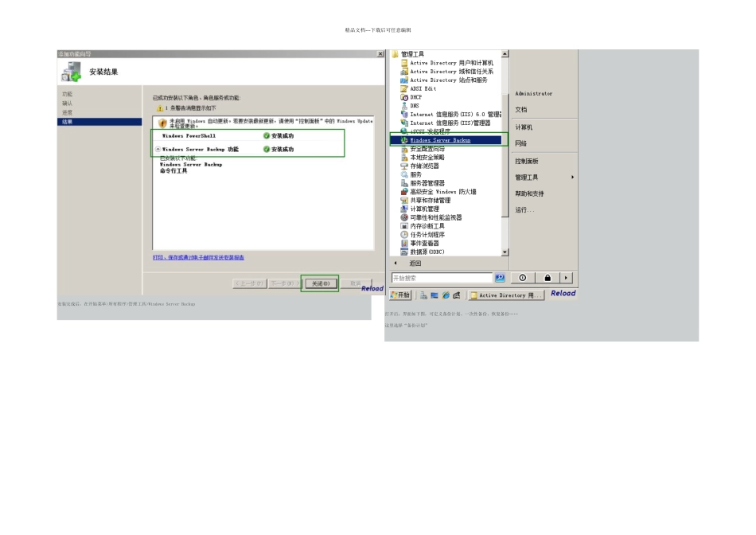This screenshot has width=756, height=535.
Task: Open 控制面板 from the Start menu
Action: click(x=527, y=161)
